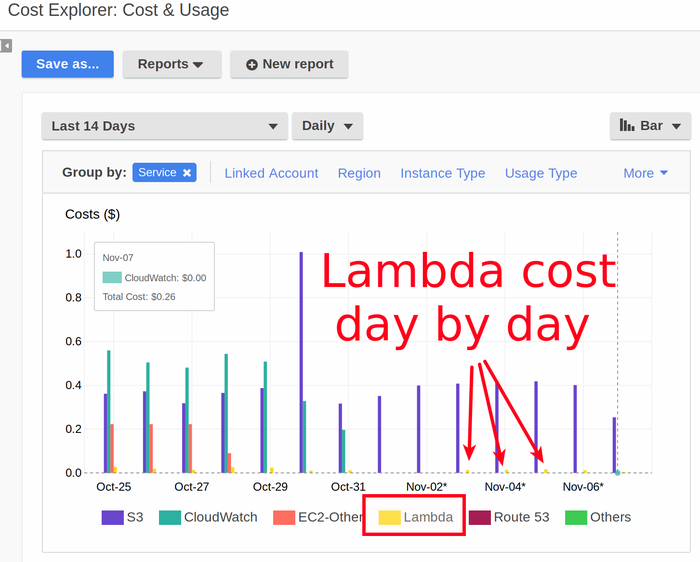Screen dimensions: 700x562
Task: Group by Region
Action: 359,173
